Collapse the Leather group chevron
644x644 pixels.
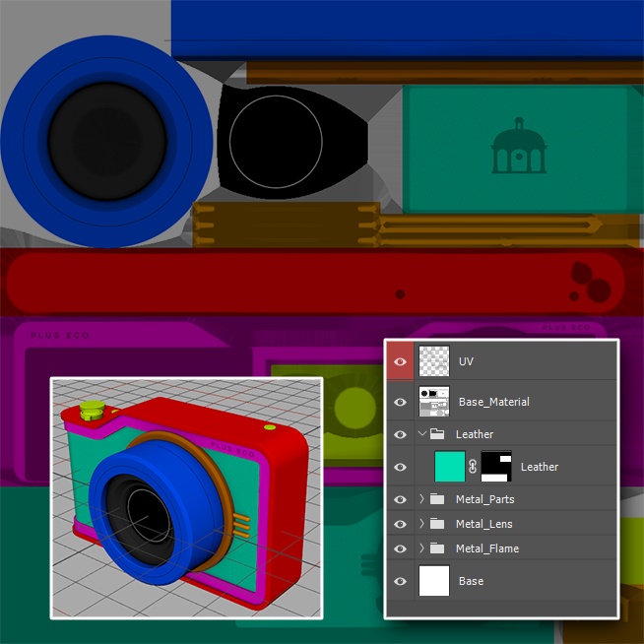pyautogui.click(x=421, y=433)
